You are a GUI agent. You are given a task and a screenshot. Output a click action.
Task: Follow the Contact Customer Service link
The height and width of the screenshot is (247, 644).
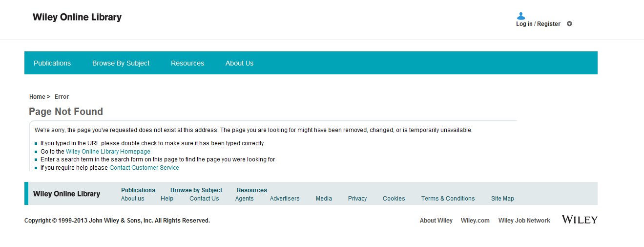pyautogui.click(x=144, y=168)
